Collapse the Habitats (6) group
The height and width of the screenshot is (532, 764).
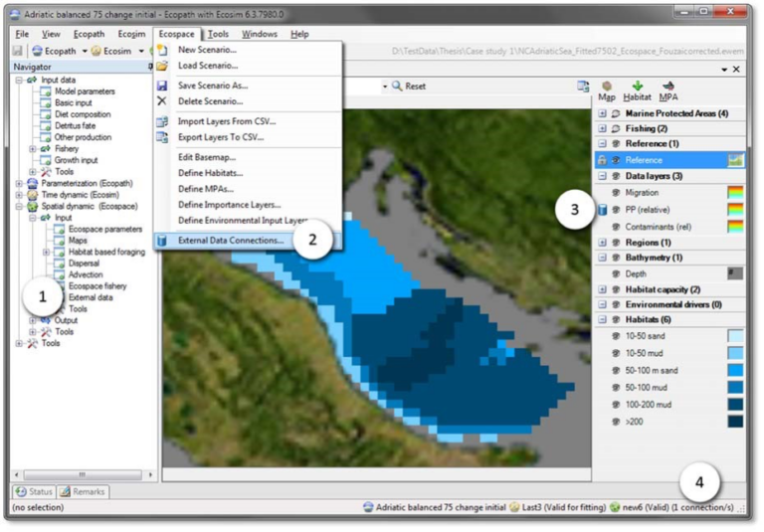(x=602, y=319)
